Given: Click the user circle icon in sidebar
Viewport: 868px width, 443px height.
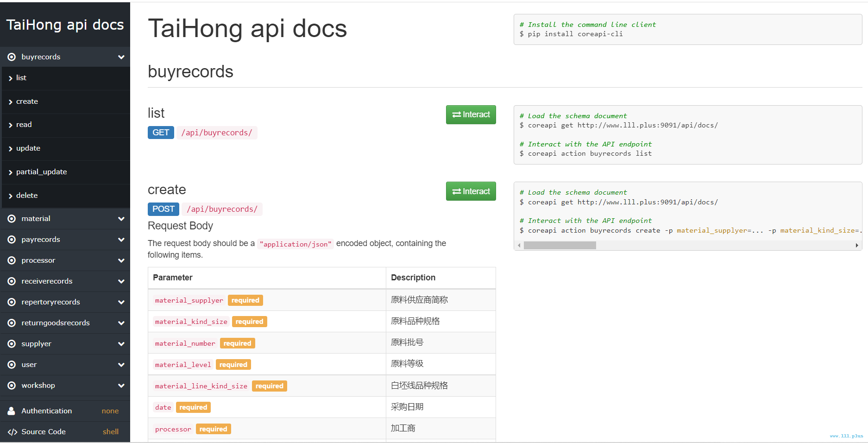Looking at the screenshot, I should pos(12,365).
